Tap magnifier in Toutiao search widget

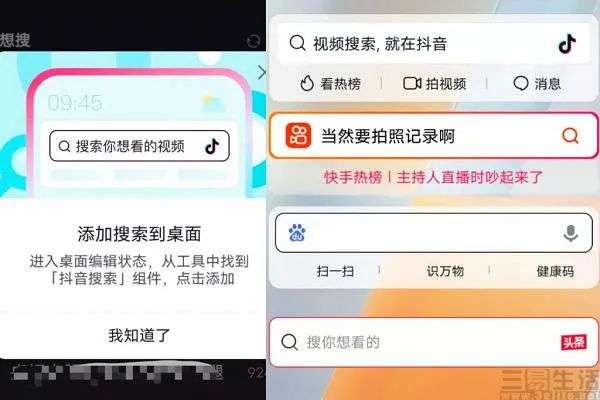[289, 342]
